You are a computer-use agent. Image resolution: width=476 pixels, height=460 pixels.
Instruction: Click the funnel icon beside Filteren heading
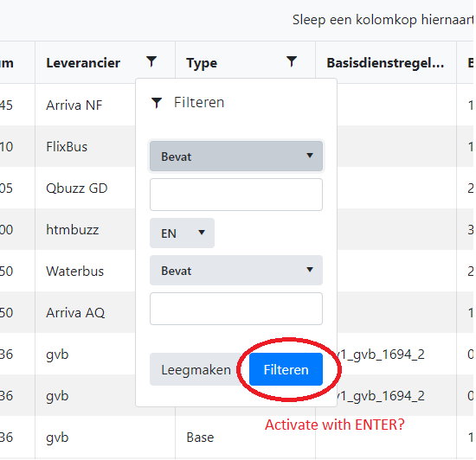pos(157,103)
